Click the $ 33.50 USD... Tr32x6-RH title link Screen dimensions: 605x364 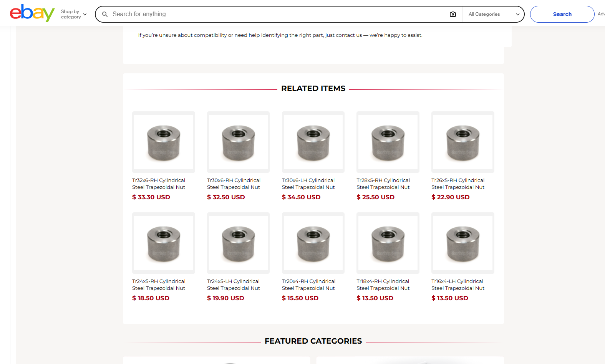click(159, 184)
